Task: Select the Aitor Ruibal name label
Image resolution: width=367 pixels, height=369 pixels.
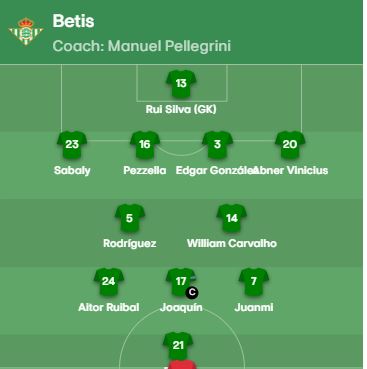Action: tap(109, 307)
